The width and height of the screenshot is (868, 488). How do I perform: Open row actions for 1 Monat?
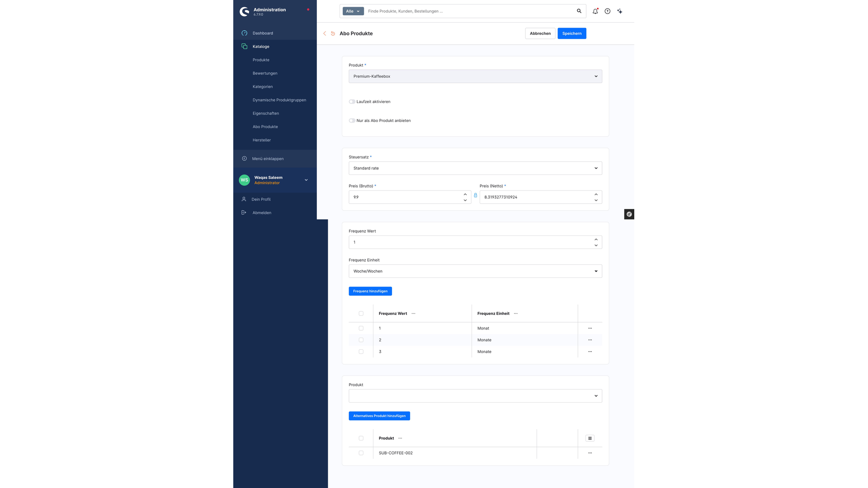[590, 328]
